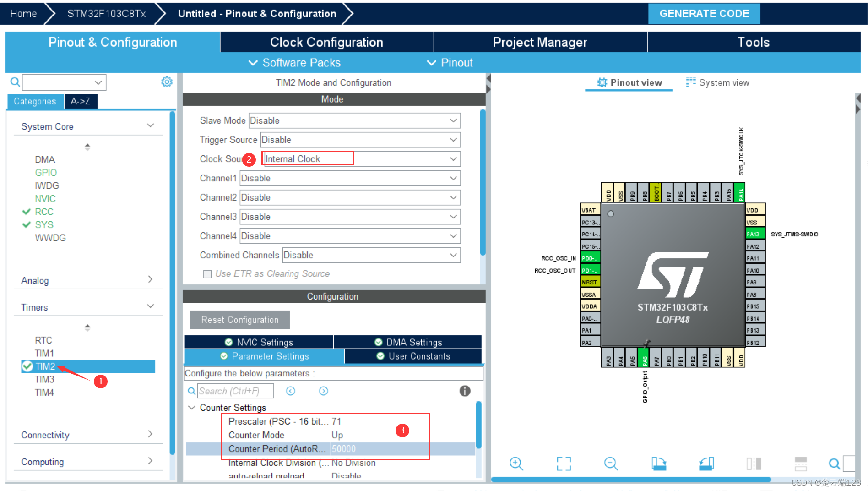Image resolution: width=868 pixels, height=491 pixels.
Task: Click the Counter Period value 50000
Action: [x=344, y=449]
